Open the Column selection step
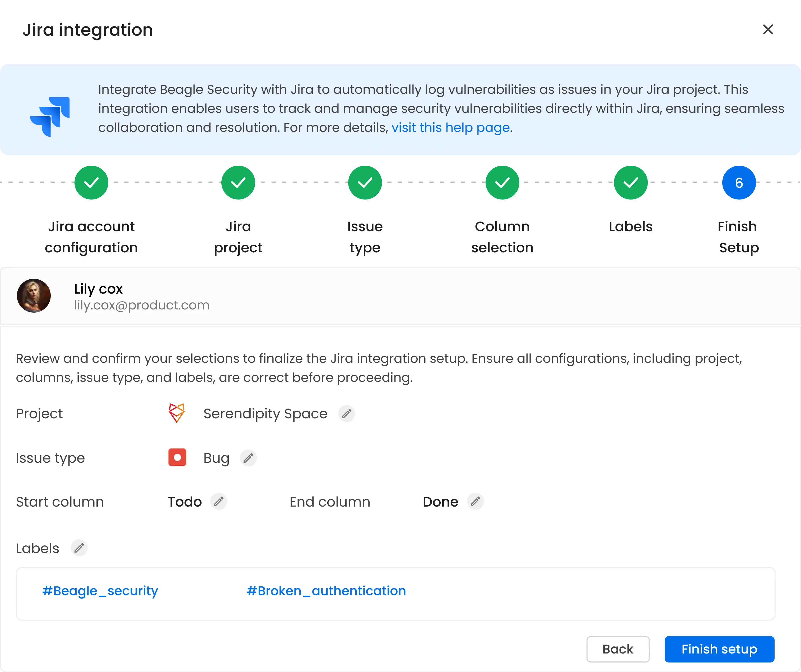The height and width of the screenshot is (672, 801). 502,183
